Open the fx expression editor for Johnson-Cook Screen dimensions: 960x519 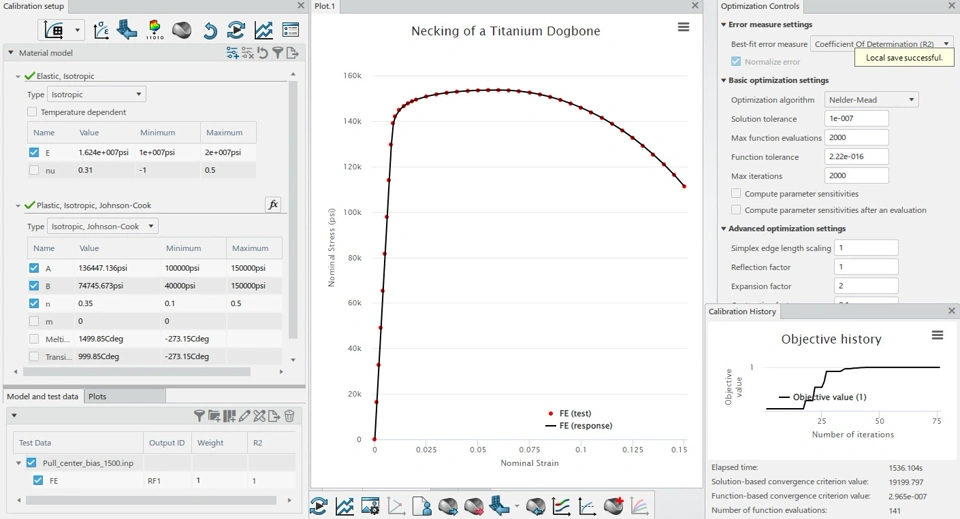pyautogui.click(x=273, y=204)
